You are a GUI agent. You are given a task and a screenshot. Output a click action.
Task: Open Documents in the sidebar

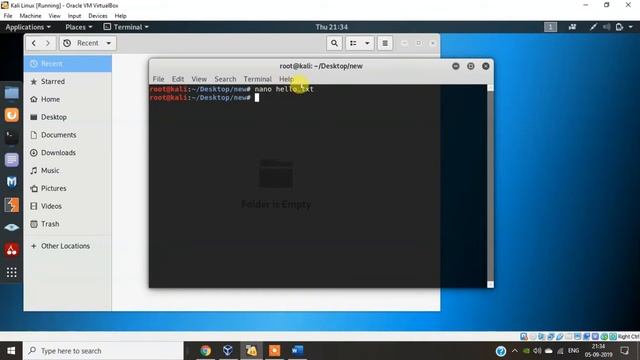pyautogui.click(x=68, y=135)
